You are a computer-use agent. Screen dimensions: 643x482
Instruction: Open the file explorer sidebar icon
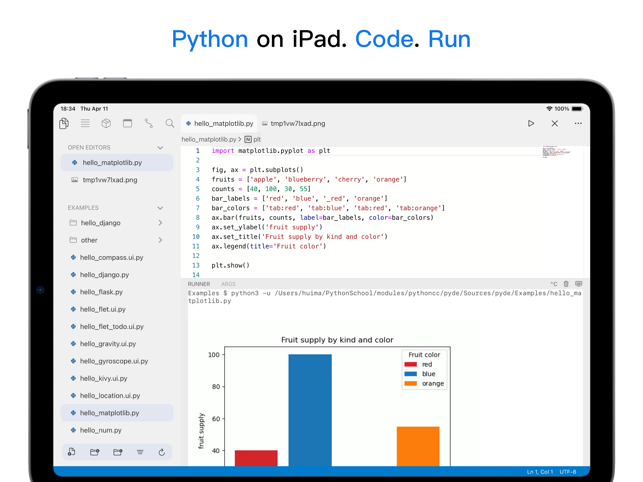point(64,123)
